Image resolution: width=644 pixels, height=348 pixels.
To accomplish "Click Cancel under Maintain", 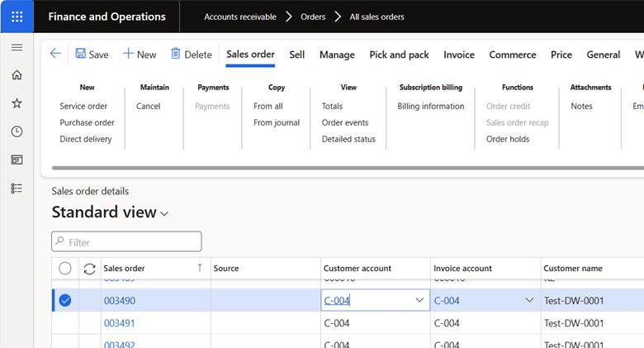I will point(149,106).
